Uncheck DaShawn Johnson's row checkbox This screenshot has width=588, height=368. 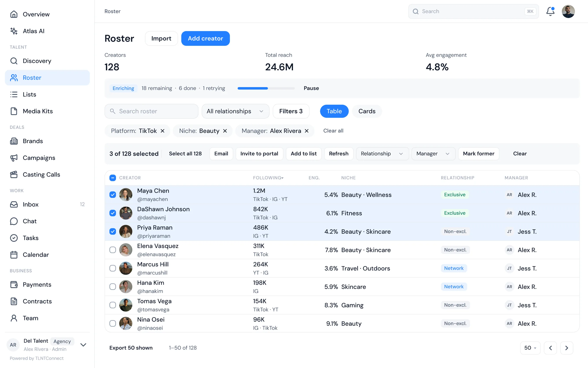[112, 213]
